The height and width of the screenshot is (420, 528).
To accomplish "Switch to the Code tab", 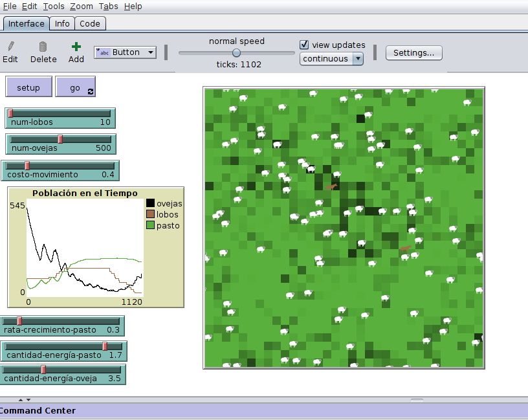I will click(90, 23).
